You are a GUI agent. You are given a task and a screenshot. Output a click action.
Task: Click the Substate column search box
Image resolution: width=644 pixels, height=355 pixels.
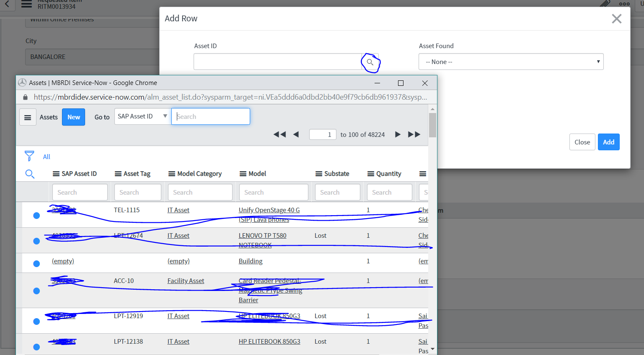pyautogui.click(x=338, y=192)
